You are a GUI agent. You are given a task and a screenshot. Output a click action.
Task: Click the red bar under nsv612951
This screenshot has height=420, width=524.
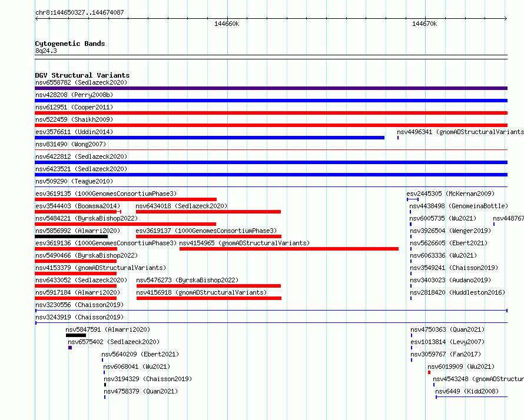(271, 113)
